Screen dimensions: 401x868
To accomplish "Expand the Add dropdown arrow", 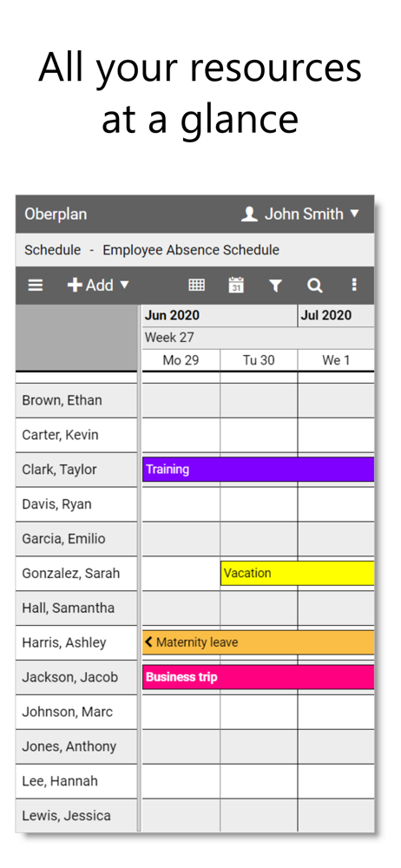I will pos(125,285).
